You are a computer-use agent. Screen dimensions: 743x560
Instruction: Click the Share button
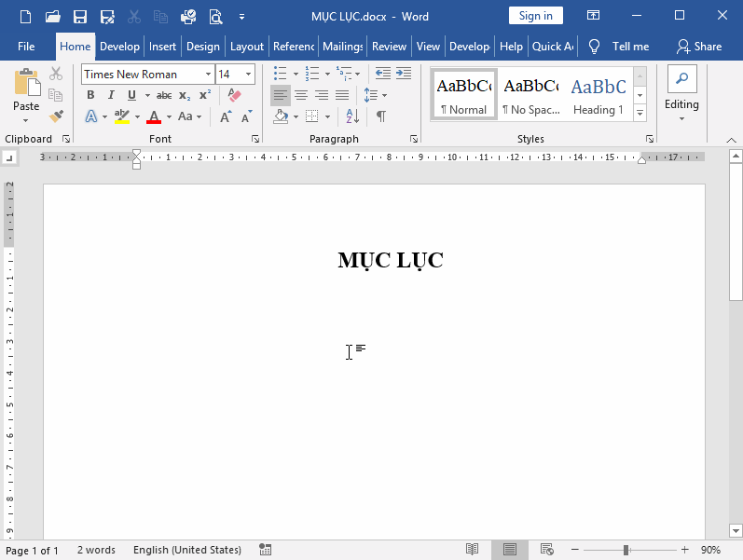point(699,47)
